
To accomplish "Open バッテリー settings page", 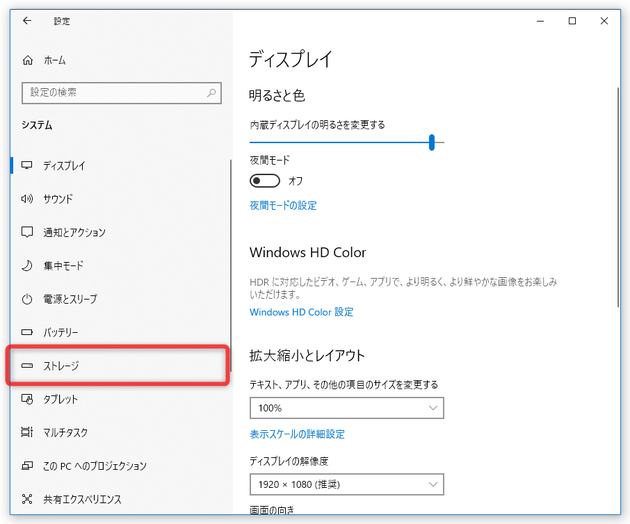I will click(x=121, y=332).
